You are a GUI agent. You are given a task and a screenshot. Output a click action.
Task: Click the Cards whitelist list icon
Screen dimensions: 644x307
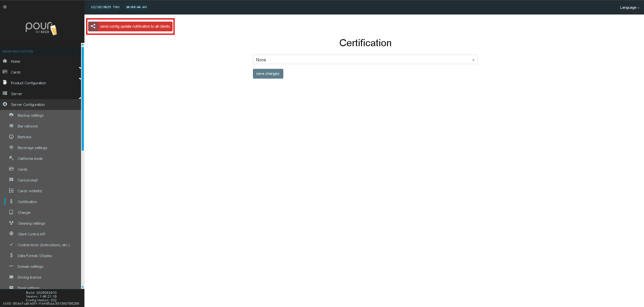click(11, 191)
